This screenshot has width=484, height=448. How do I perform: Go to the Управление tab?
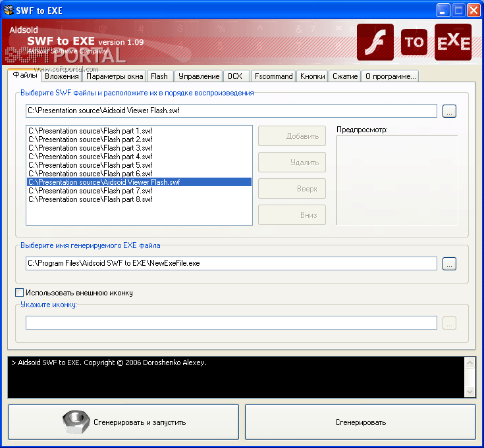tap(199, 76)
